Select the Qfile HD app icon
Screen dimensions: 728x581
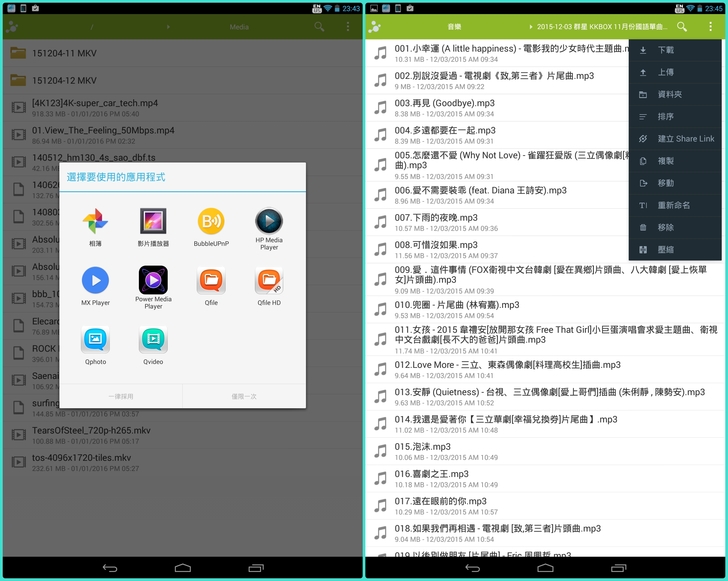[x=269, y=286]
